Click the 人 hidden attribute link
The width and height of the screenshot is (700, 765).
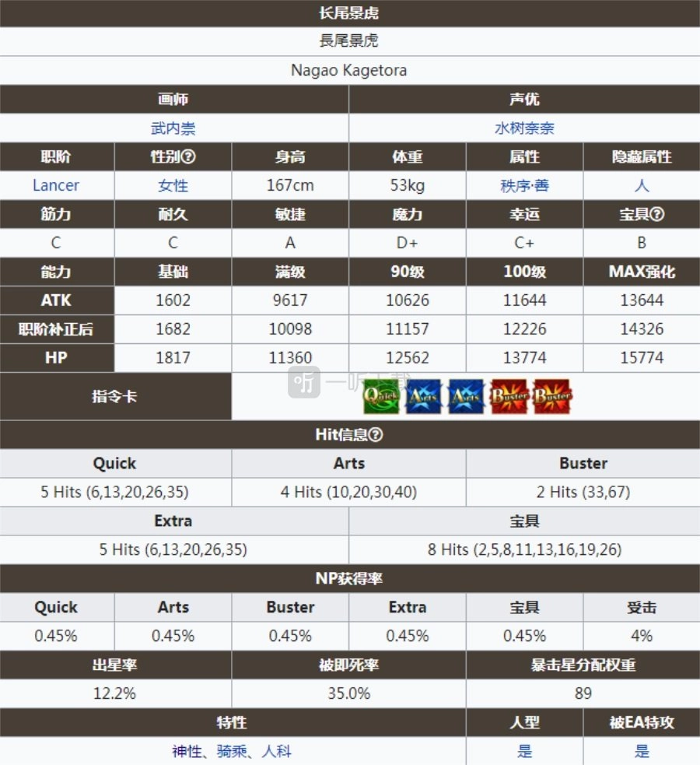(x=642, y=186)
